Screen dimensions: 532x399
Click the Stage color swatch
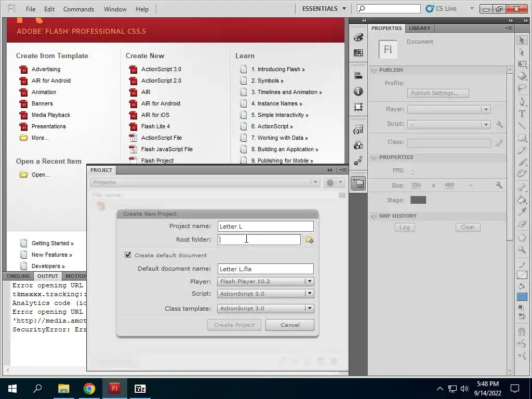pyautogui.click(x=418, y=200)
